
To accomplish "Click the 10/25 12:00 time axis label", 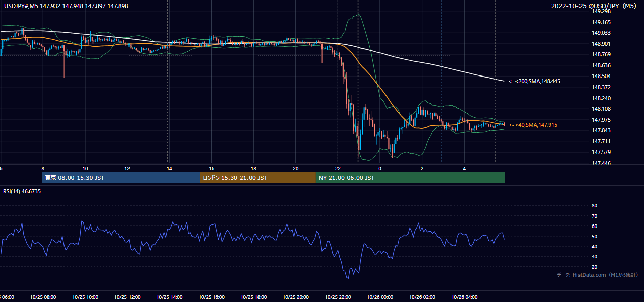I will click(127, 297).
